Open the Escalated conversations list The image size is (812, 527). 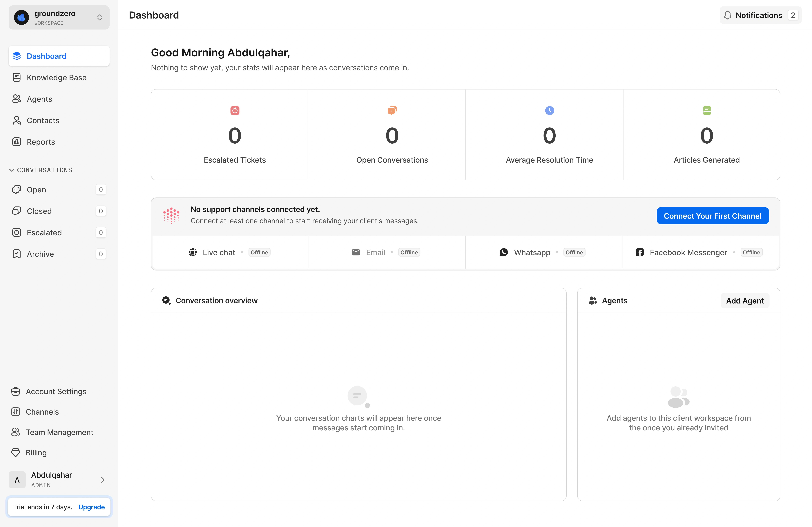(44, 233)
